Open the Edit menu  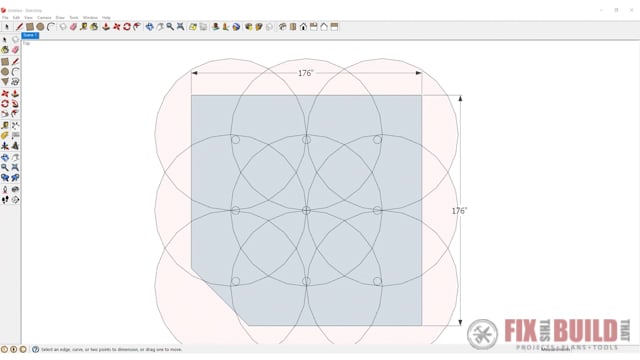pyautogui.click(x=16, y=18)
